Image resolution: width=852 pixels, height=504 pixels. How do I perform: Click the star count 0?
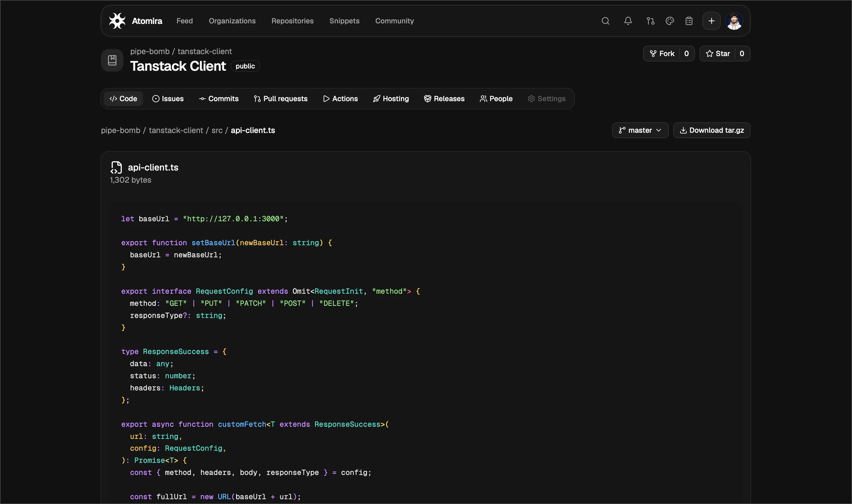coord(742,54)
